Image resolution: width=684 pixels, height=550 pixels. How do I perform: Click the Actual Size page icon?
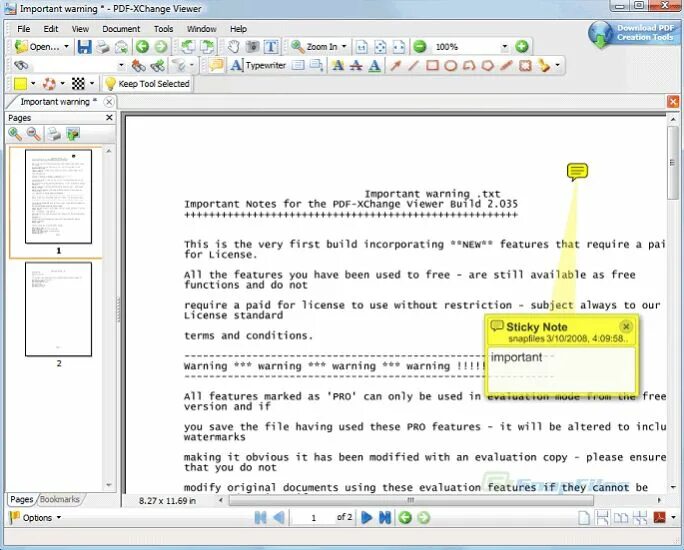pos(362,47)
